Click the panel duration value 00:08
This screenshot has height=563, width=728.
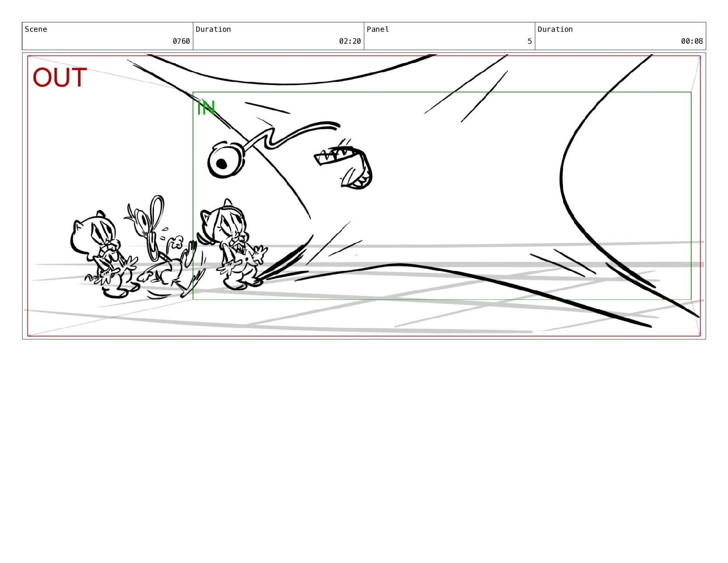(692, 41)
